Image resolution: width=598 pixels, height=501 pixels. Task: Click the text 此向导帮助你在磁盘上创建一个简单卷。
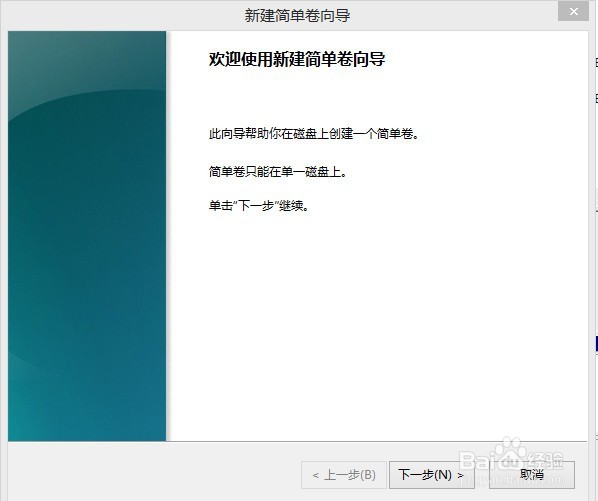tap(314, 134)
